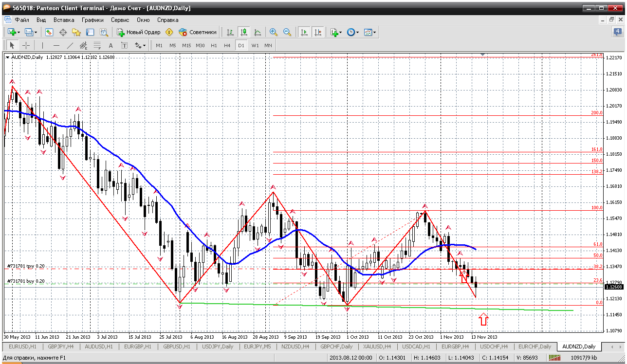The image size is (627, 364).
Task: Switch timeframe to M15
Action: (186, 45)
